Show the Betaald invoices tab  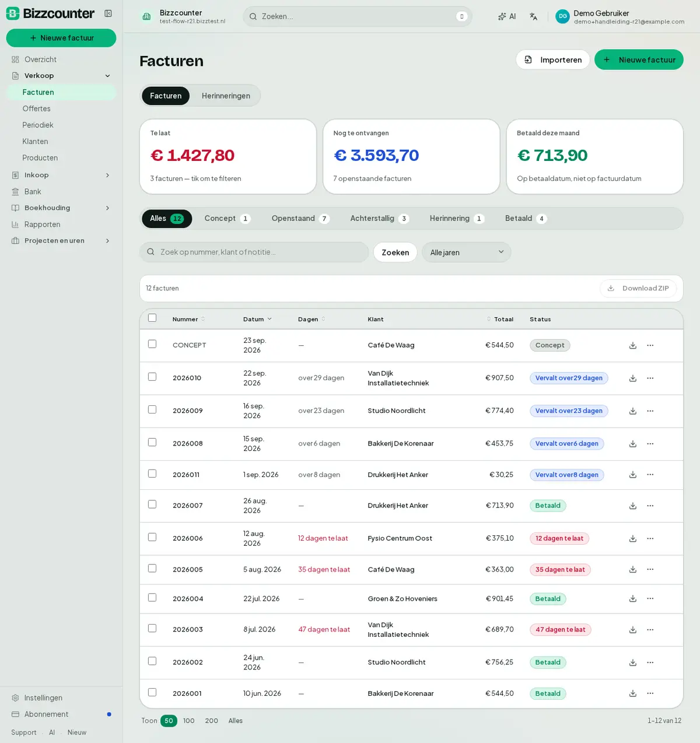(526, 219)
